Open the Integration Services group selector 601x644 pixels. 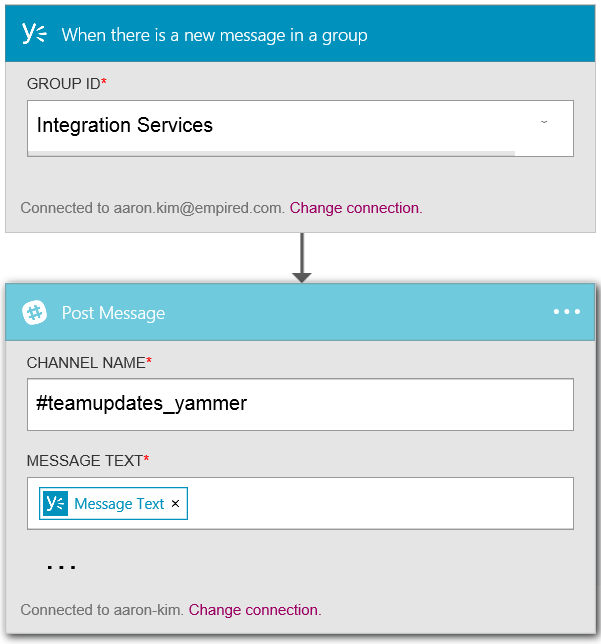(300, 128)
